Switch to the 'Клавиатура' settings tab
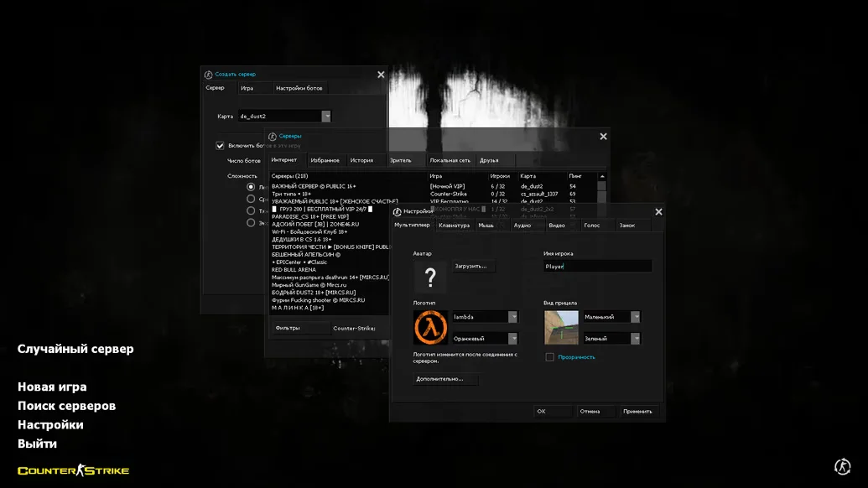The width and height of the screenshot is (868, 488). click(x=454, y=226)
